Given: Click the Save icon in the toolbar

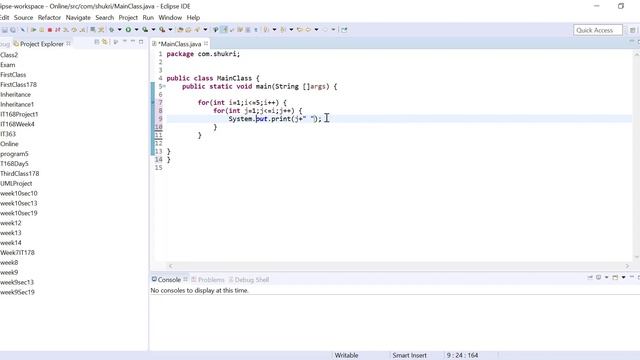Looking at the screenshot, I should (x=4, y=30).
